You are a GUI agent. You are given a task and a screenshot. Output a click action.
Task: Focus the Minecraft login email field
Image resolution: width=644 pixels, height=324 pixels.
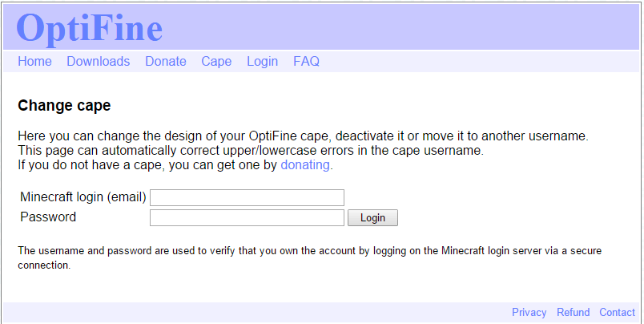(247, 197)
